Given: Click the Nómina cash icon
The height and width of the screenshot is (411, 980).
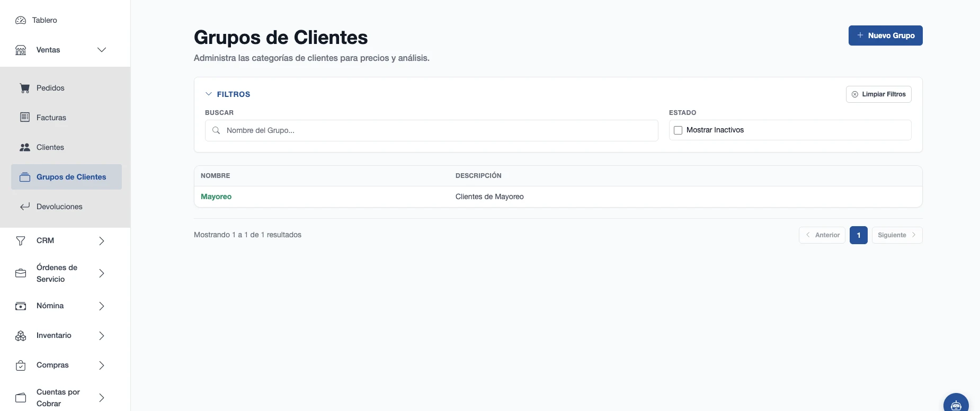Looking at the screenshot, I should (21, 306).
